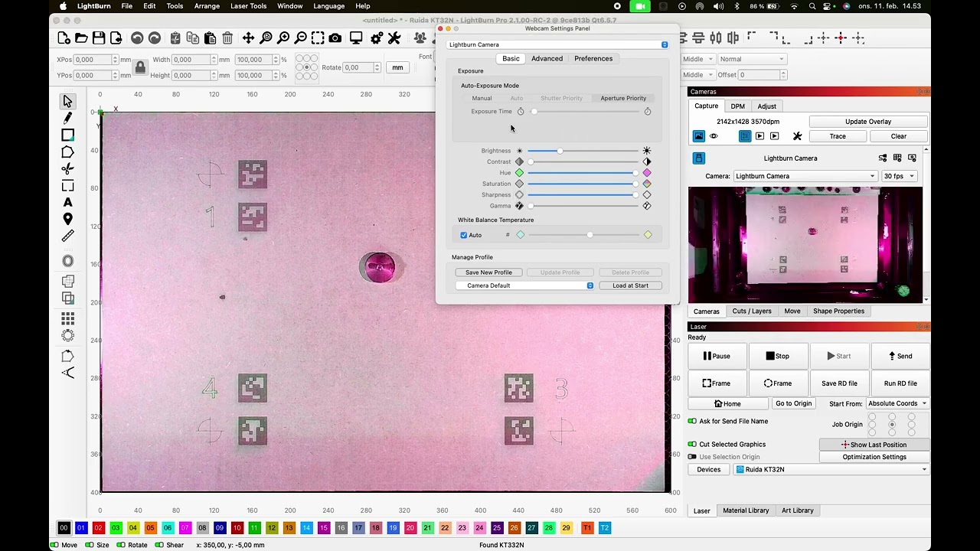Open the Laser Tools menu
The height and width of the screenshot is (551, 980).
coord(248,6)
